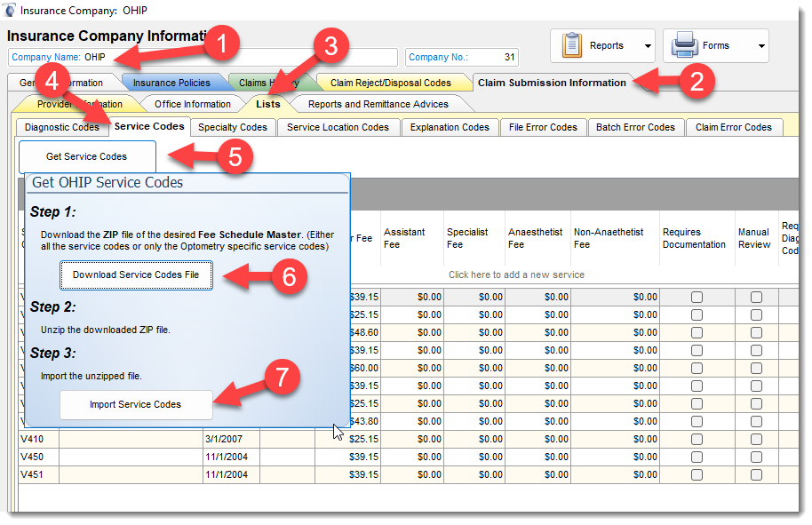Click 'Click here to add a new service'
812x525 pixels.
(x=516, y=274)
